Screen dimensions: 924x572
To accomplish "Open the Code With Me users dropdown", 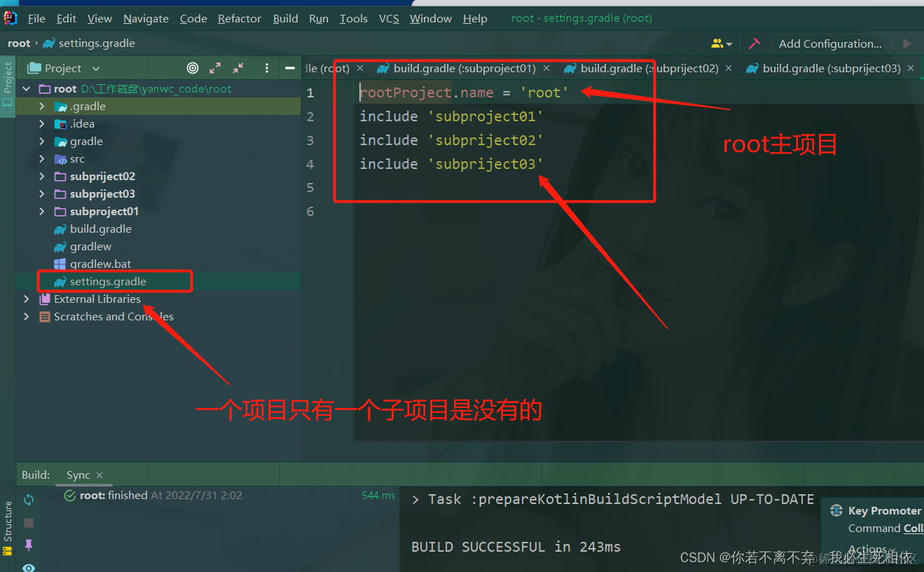I will pyautogui.click(x=722, y=43).
